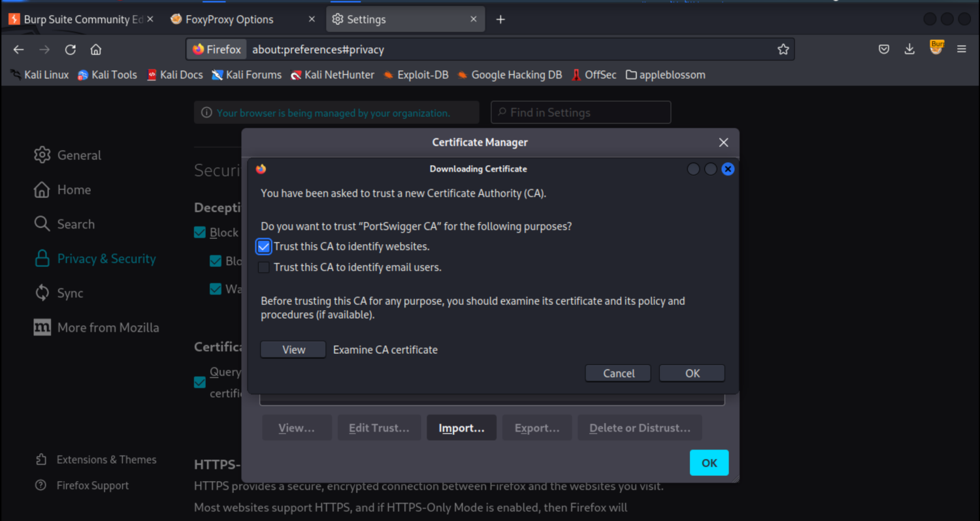Open More from Mozilla category
The image size is (980, 521).
97,328
